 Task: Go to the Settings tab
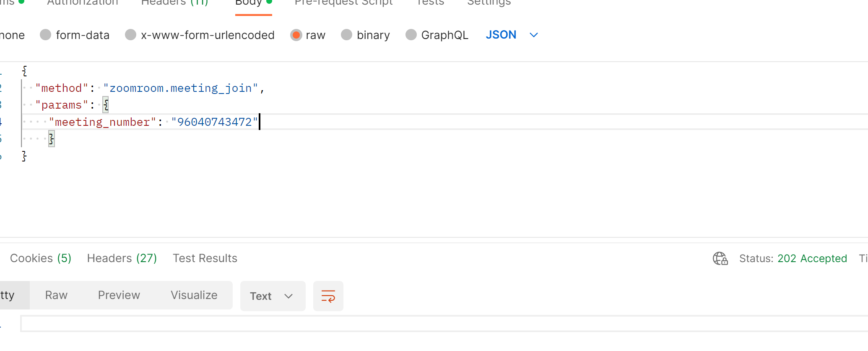point(489,3)
